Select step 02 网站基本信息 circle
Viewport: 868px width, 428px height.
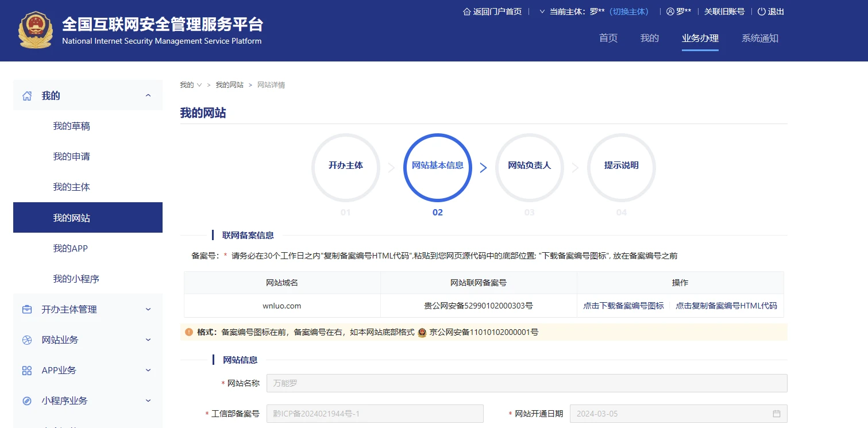coord(438,167)
